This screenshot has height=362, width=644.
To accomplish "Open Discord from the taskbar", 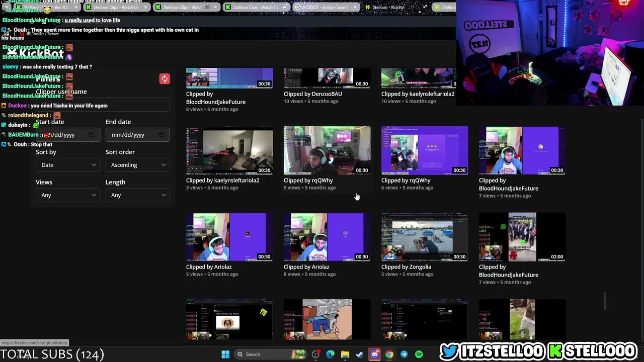I will click(x=374, y=354).
